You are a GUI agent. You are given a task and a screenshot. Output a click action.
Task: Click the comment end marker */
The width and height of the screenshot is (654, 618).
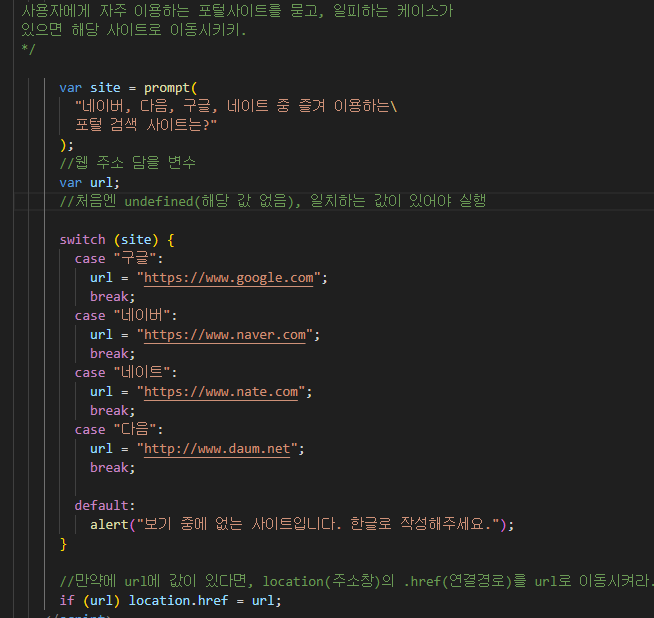coord(28,49)
